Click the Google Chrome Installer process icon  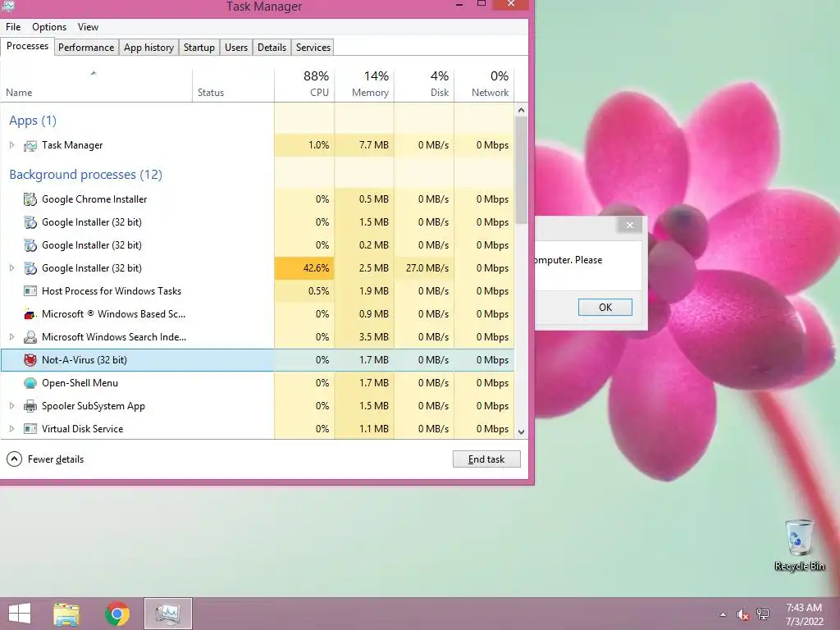click(x=30, y=199)
